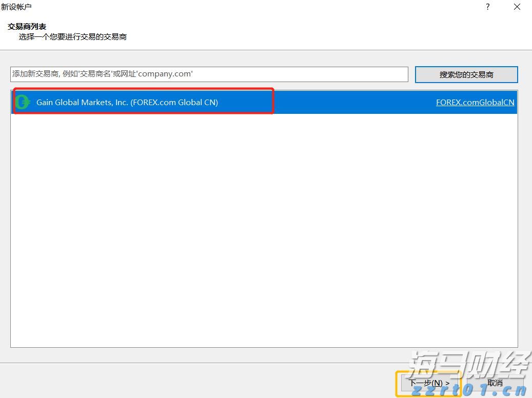The height and width of the screenshot is (398, 532).
Task: Close the 新设帐户 dialog window
Action: click(517, 7)
